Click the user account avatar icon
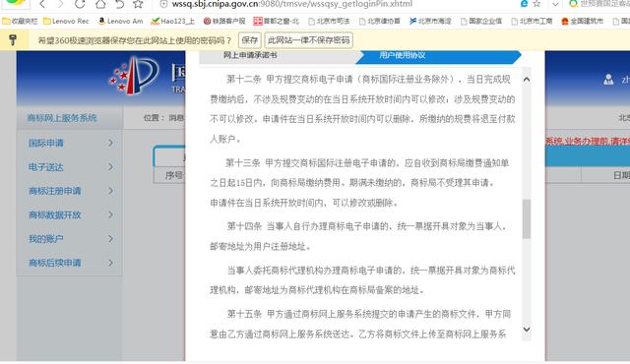The width and height of the screenshot is (630, 364). (x=608, y=80)
